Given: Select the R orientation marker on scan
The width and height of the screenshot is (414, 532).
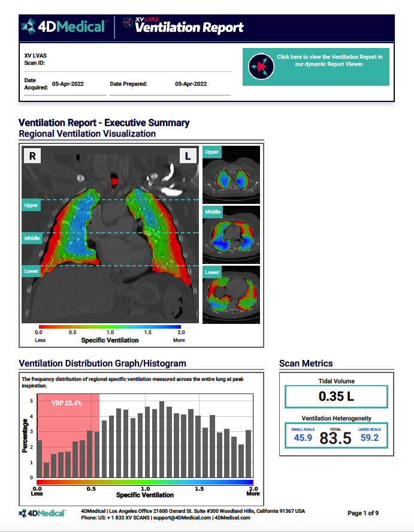Looking at the screenshot, I should pos(32,156).
